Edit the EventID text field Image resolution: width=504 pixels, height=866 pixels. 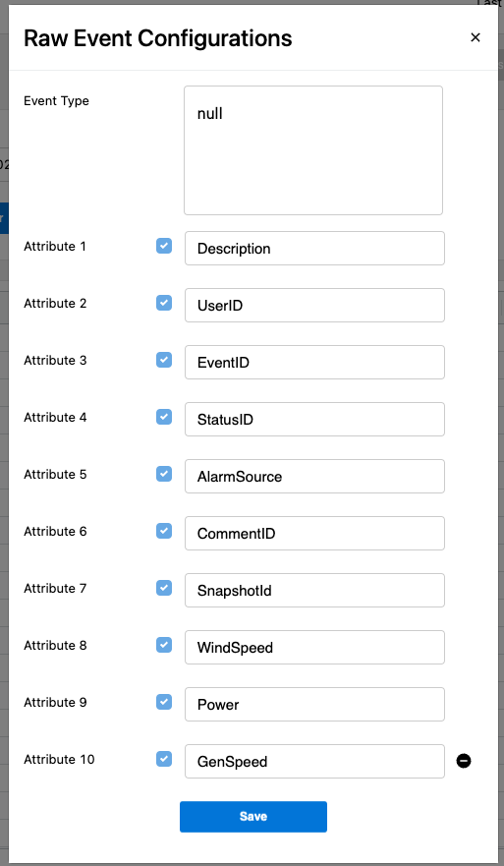[314, 363]
